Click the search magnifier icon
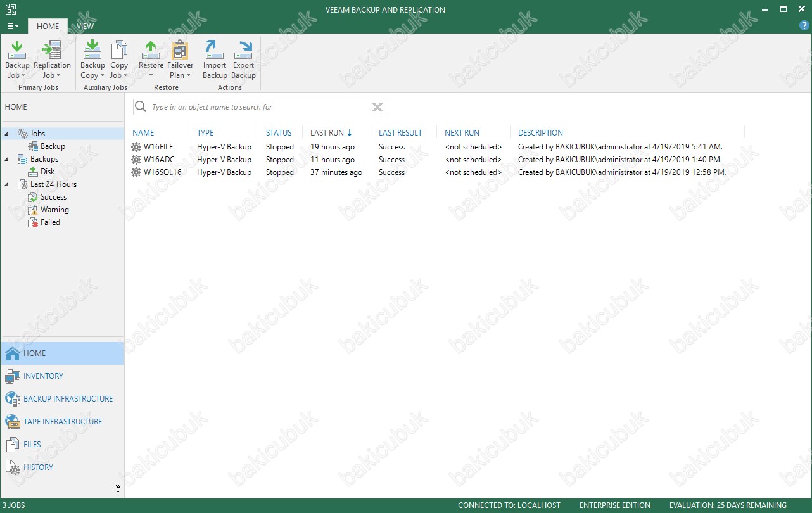 tap(141, 107)
